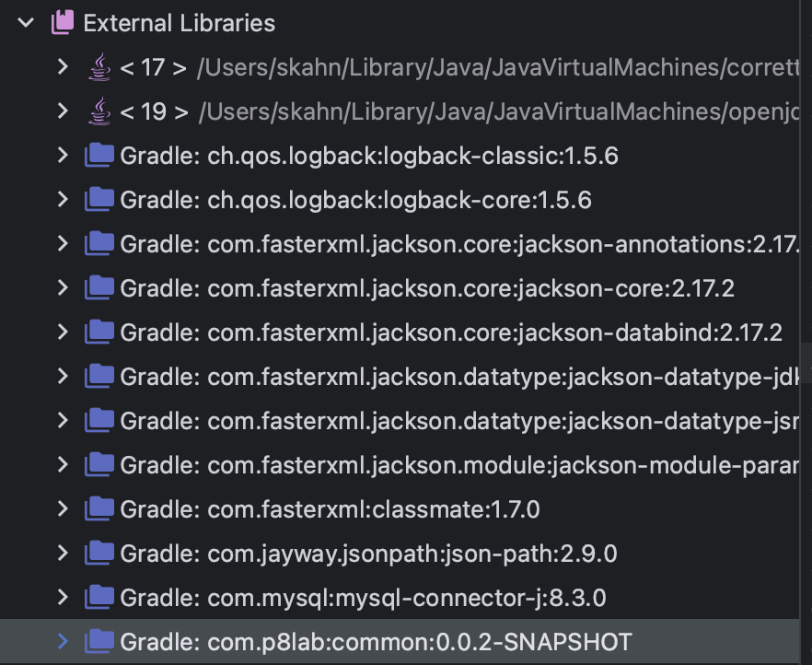Image resolution: width=812 pixels, height=665 pixels.
Task: Select the jackson-datatype-jdk library row
Action: pyautogui.click(x=400, y=377)
